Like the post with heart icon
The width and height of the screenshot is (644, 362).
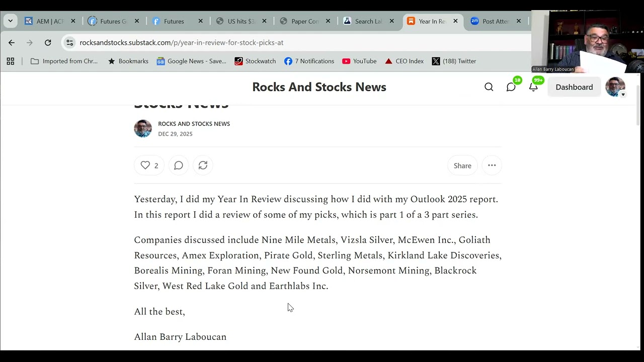tap(149, 165)
